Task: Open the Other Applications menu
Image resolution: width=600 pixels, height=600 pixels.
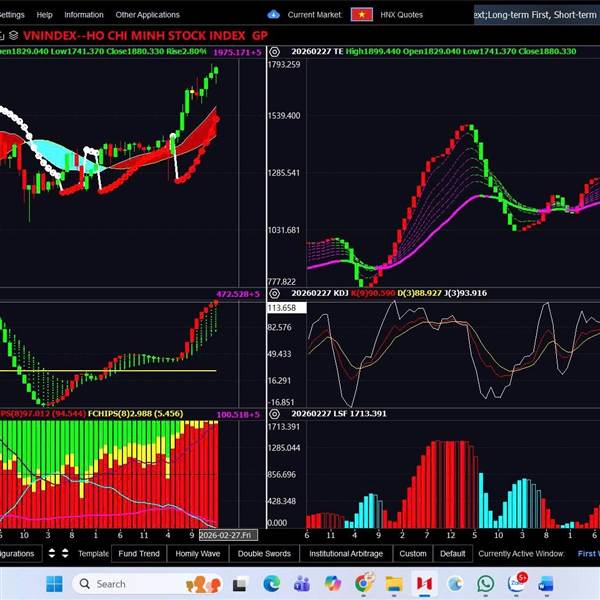Action: click(148, 15)
